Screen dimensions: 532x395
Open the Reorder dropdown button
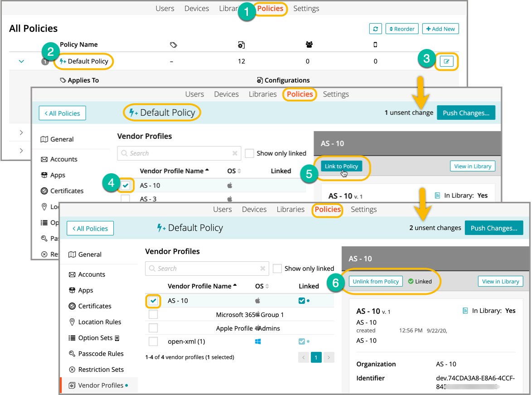coord(402,29)
